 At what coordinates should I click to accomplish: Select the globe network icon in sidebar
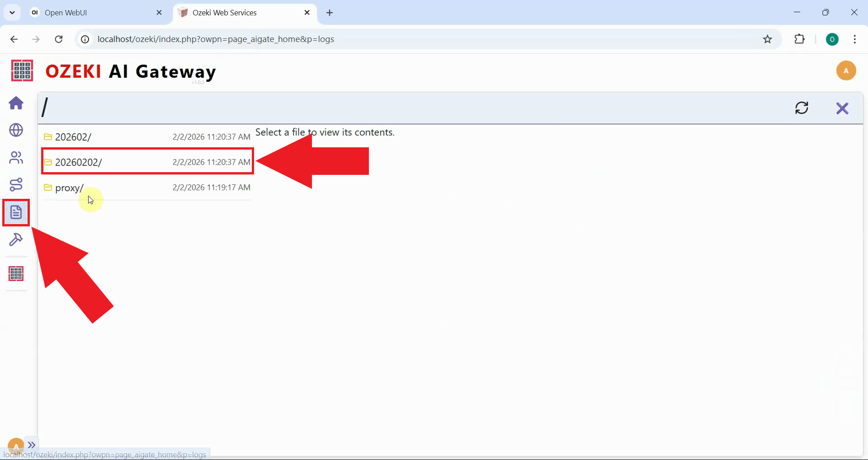16,131
